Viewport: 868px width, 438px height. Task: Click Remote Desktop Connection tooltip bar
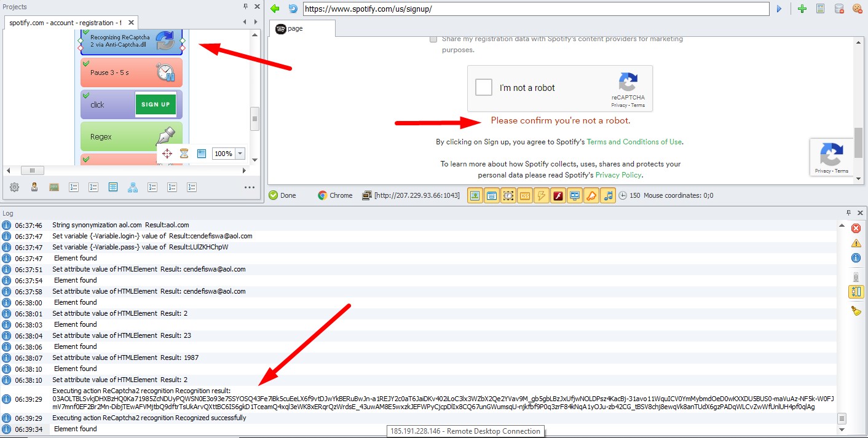[x=465, y=431]
